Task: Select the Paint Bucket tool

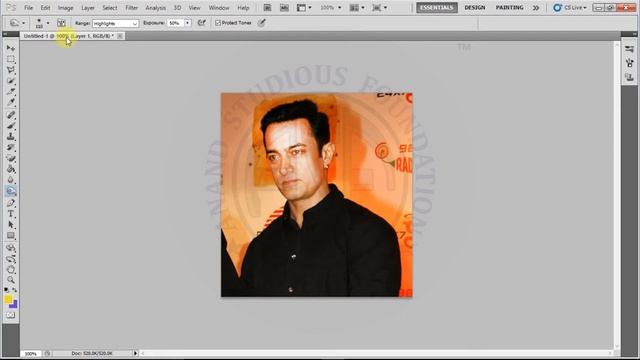Action: pos(11,169)
